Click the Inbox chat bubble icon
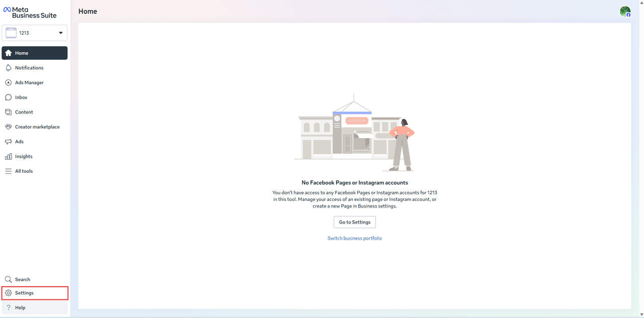 click(x=8, y=97)
